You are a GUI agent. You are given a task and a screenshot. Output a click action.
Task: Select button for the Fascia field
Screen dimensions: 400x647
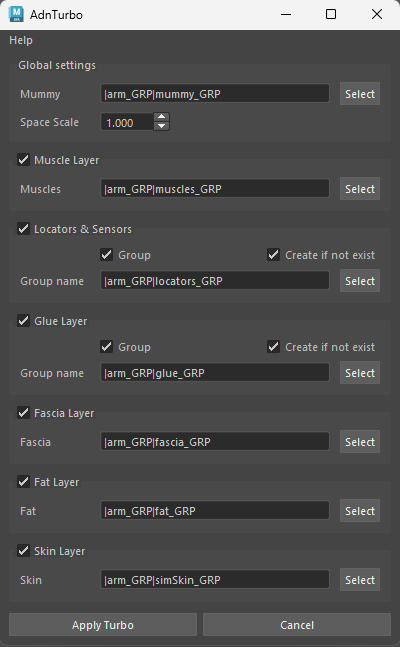(360, 442)
